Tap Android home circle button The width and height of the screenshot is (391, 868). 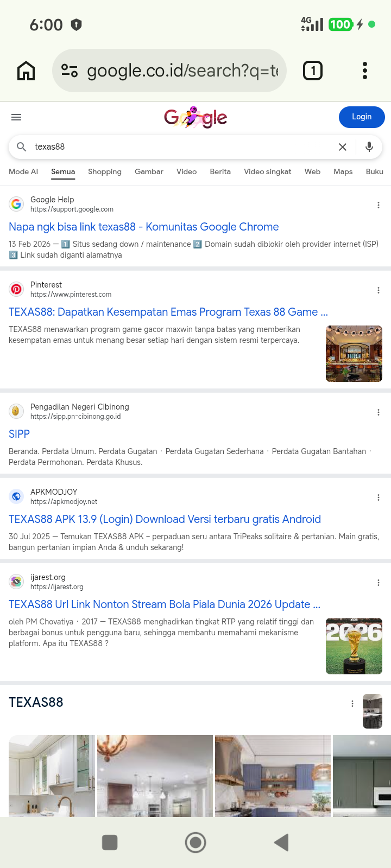195,843
